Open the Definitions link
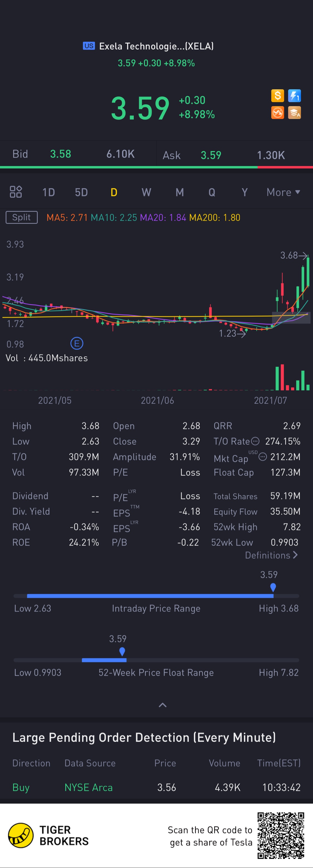The width and height of the screenshot is (313, 868). (x=271, y=555)
